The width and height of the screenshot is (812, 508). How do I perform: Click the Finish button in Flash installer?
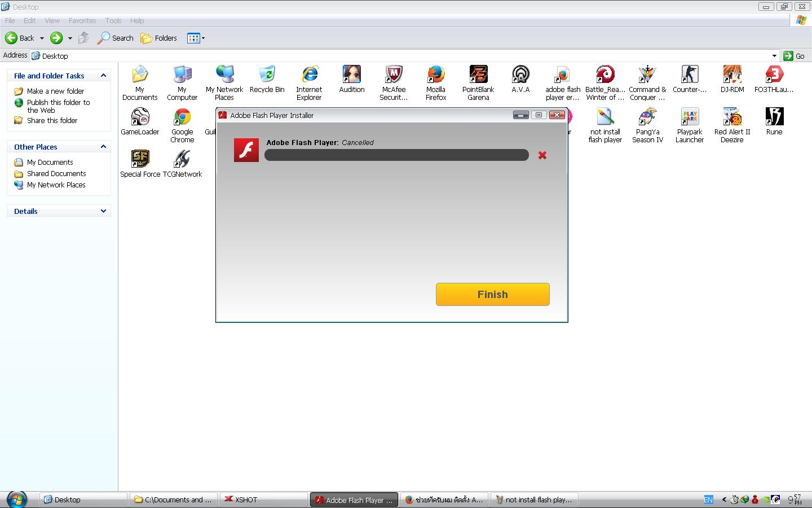[x=493, y=294]
